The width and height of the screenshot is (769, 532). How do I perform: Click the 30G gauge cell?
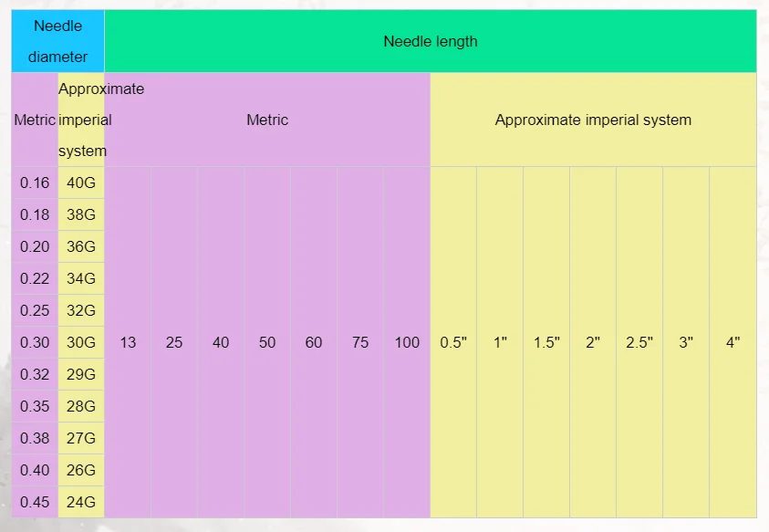[81, 342]
